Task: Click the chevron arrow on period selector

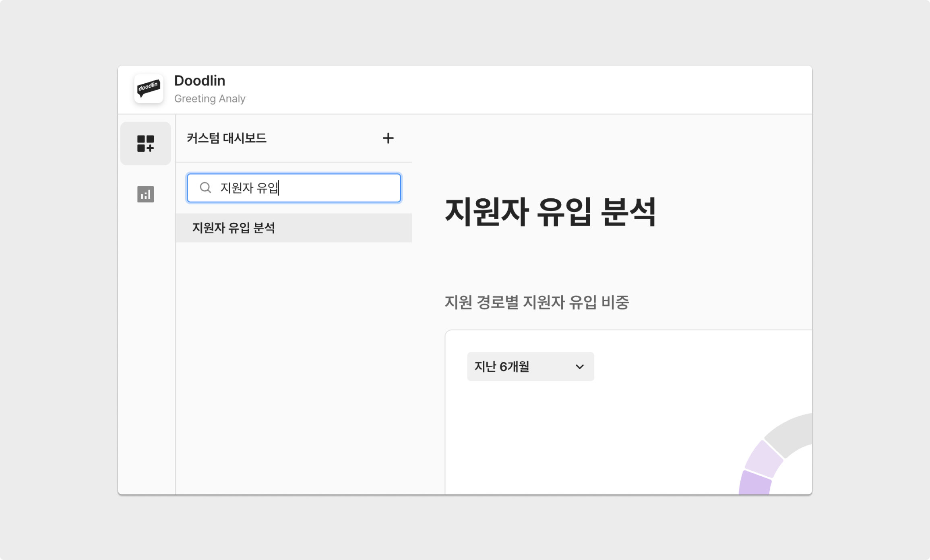Action: pos(579,366)
